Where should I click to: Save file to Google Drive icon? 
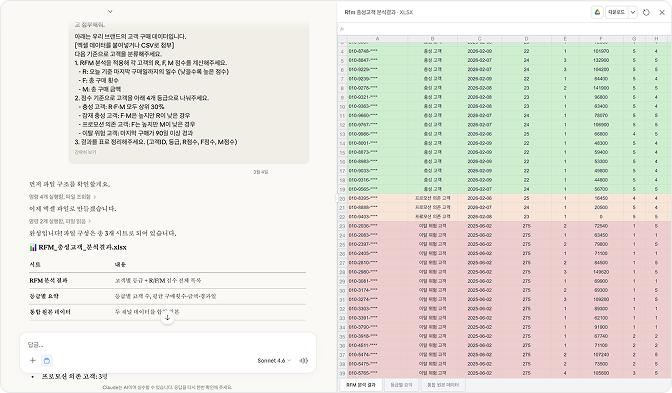tap(597, 12)
